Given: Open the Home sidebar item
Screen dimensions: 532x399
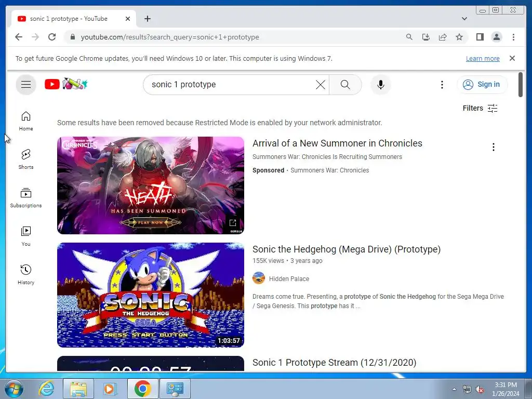Looking at the screenshot, I should click(26, 121).
